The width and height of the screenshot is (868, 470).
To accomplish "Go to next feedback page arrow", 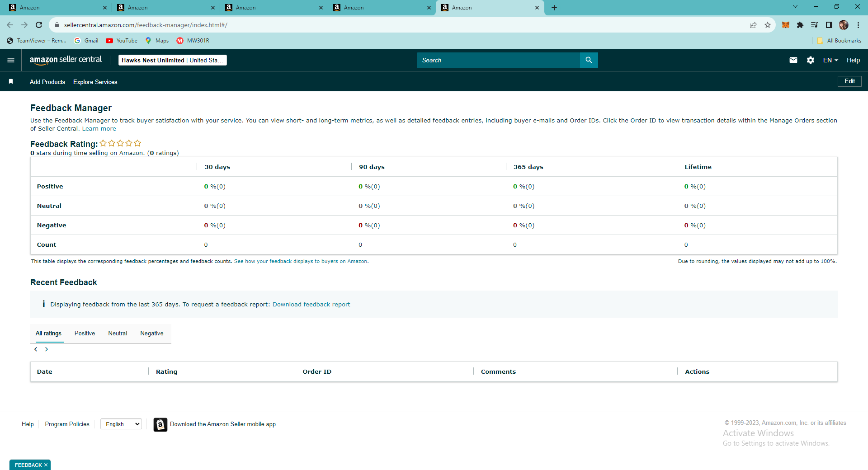I will 46,349.
